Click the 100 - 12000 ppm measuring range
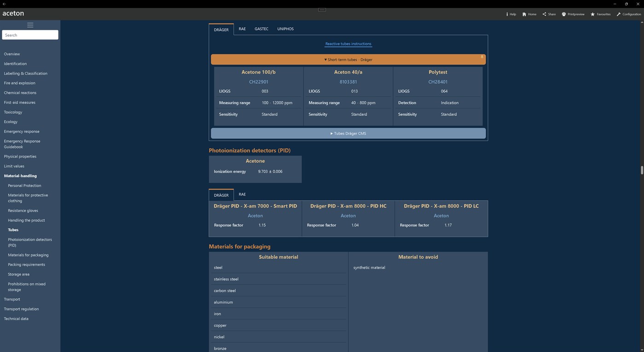Screen dimensions: 644x352 click(277, 103)
